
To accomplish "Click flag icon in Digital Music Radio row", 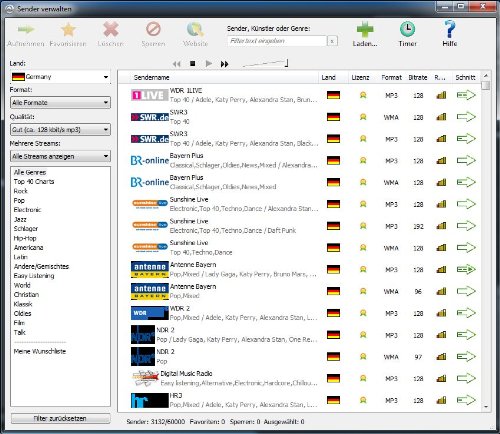I will [333, 378].
